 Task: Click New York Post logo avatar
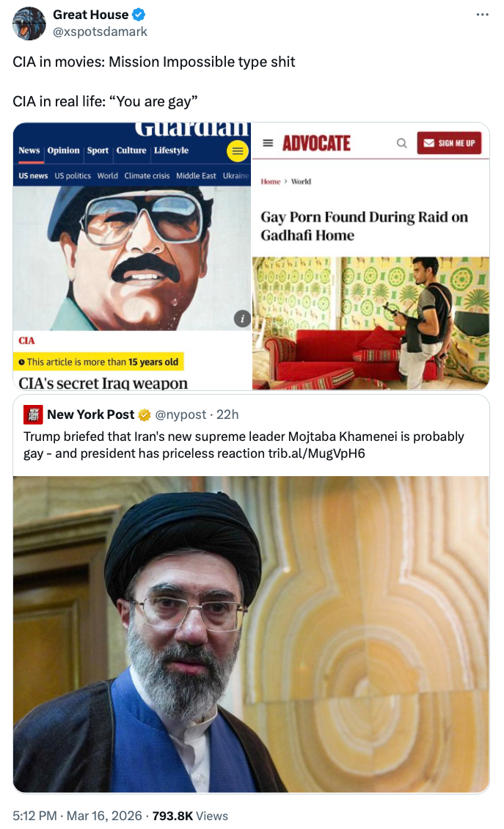(x=33, y=415)
